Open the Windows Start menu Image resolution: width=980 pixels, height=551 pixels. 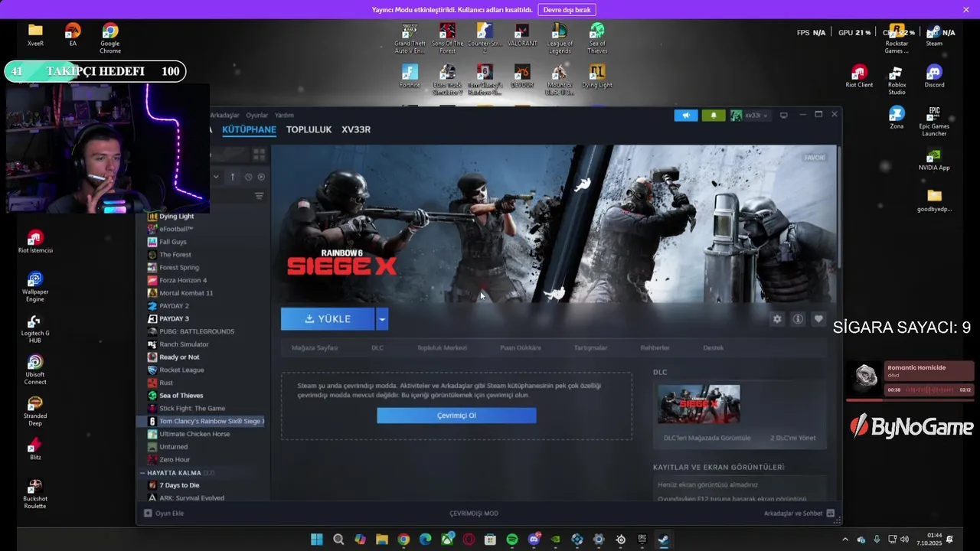[x=316, y=540]
